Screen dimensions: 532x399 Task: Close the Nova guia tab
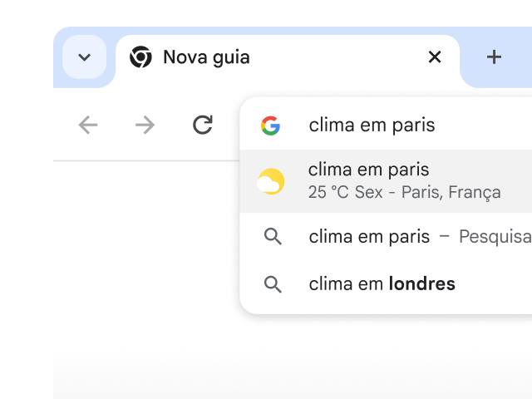coord(434,57)
